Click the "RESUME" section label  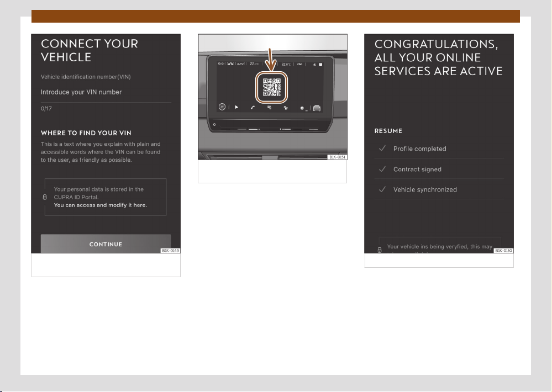pyautogui.click(x=388, y=131)
